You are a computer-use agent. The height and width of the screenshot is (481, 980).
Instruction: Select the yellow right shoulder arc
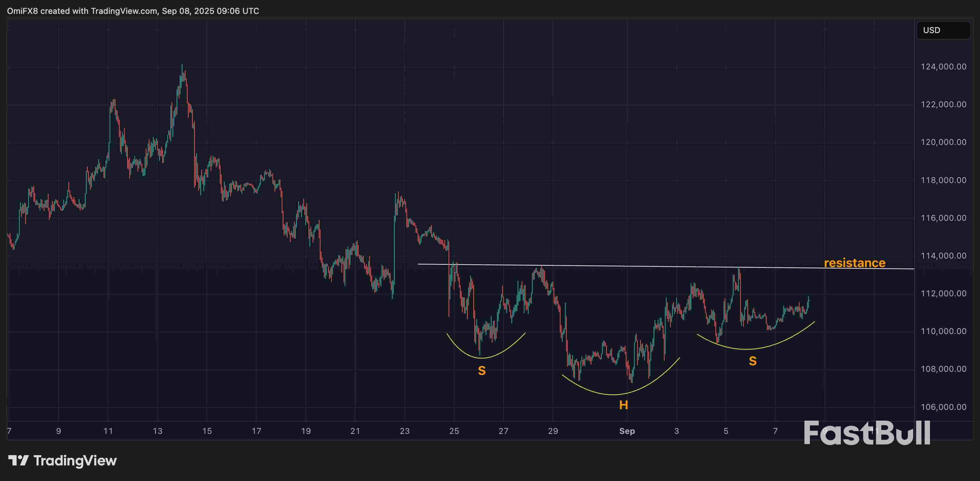click(x=748, y=349)
